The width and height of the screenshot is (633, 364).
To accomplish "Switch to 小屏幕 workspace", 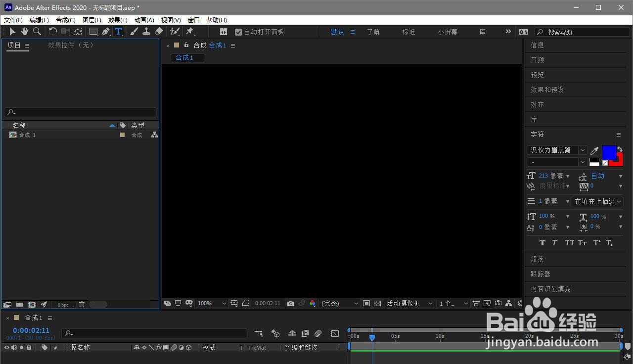I will click(x=448, y=32).
